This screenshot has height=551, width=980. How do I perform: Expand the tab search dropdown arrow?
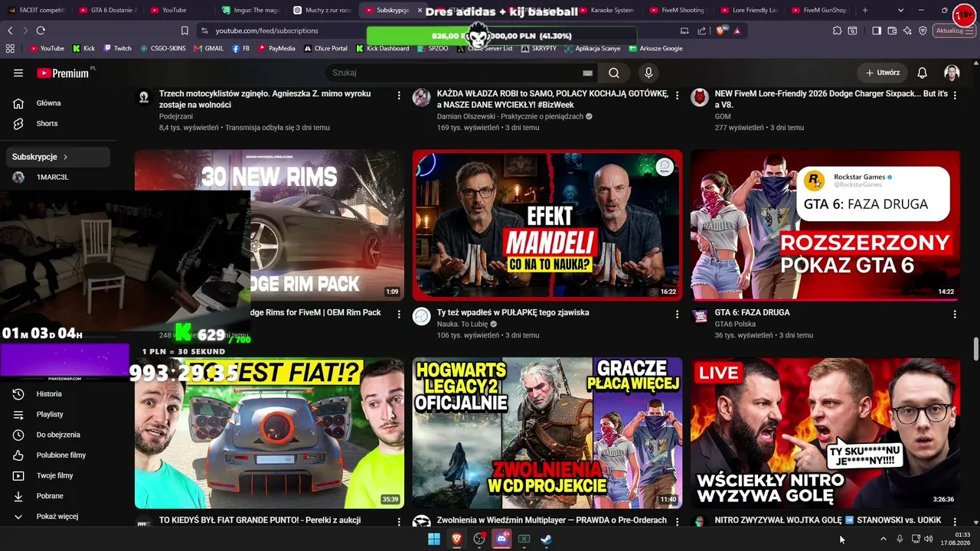[x=900, y=10]
